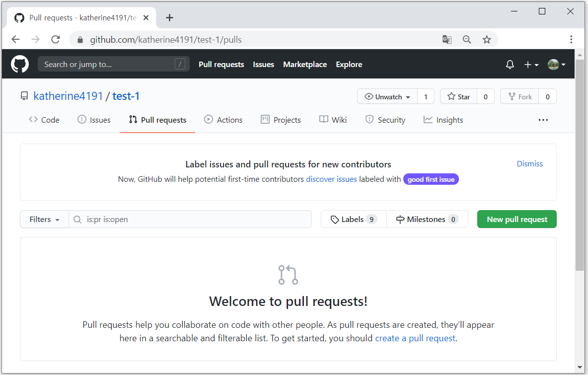
Task: Click the Welcome to pull requests! heading
Action: click(x=288, y=301)
